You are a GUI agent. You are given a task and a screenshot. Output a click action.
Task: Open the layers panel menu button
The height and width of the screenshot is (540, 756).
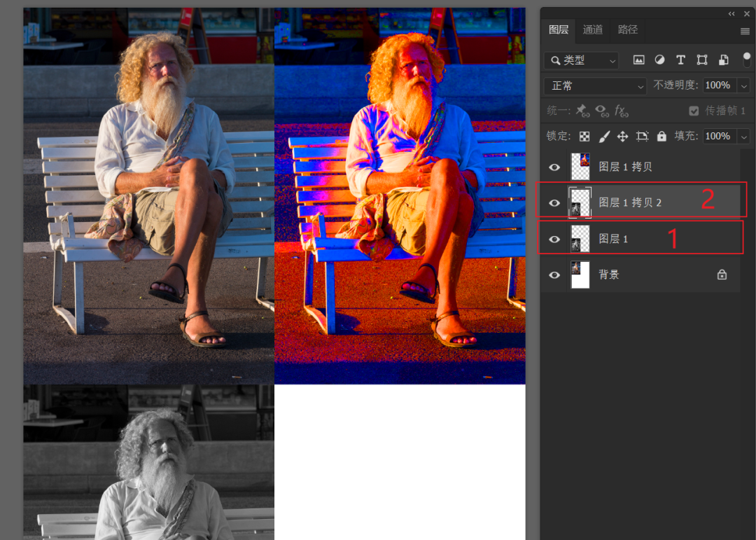click(745, 32)
